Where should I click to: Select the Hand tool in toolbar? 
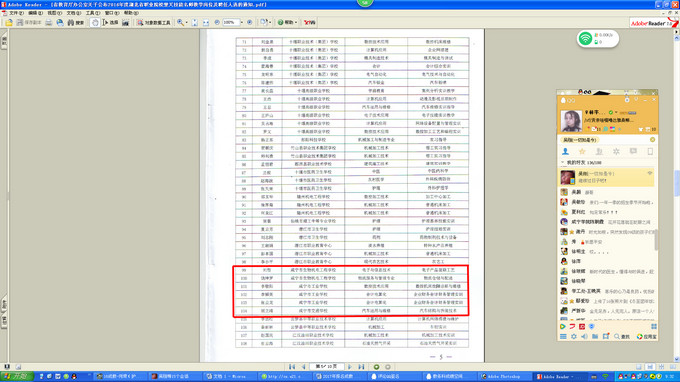(95, 23)
